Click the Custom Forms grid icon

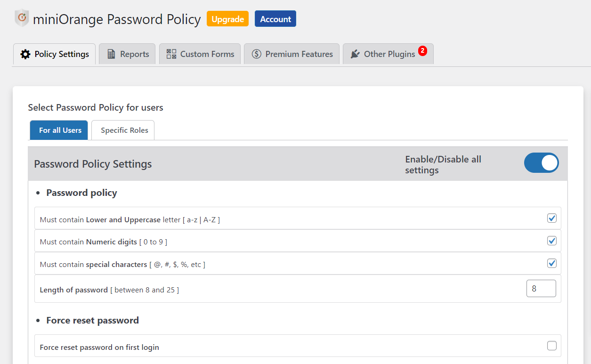[x=171, y=54]
